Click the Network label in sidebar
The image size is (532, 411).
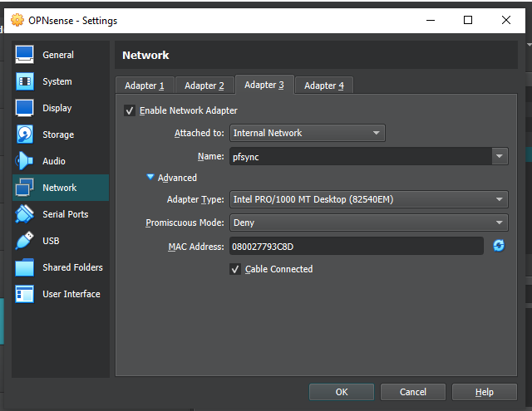click(x=59, y=188)
